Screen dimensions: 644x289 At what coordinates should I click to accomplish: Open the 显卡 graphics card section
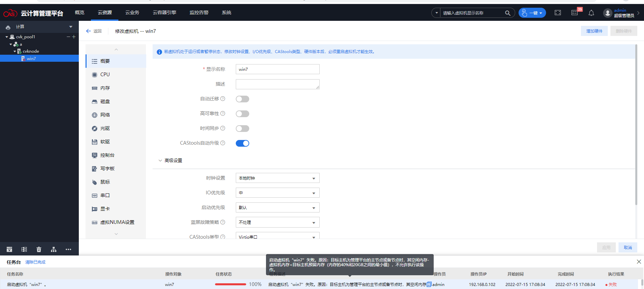(116, 209)
